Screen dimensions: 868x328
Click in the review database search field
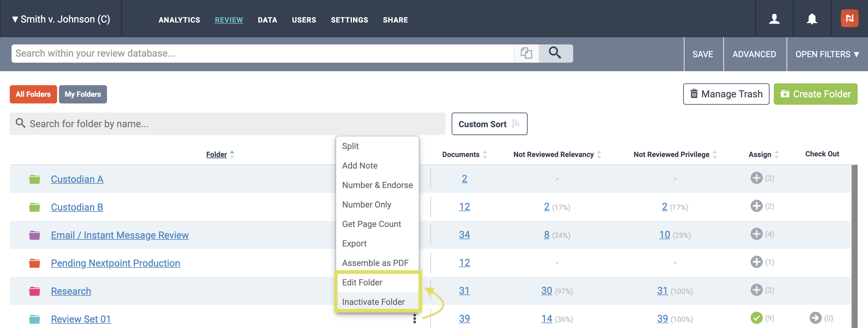263,53
